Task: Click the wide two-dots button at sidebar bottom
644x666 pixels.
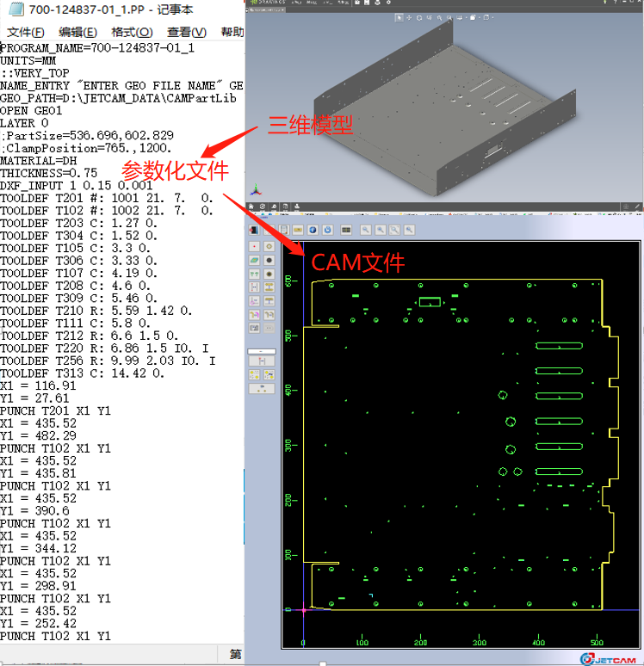Action: (262, 389)
